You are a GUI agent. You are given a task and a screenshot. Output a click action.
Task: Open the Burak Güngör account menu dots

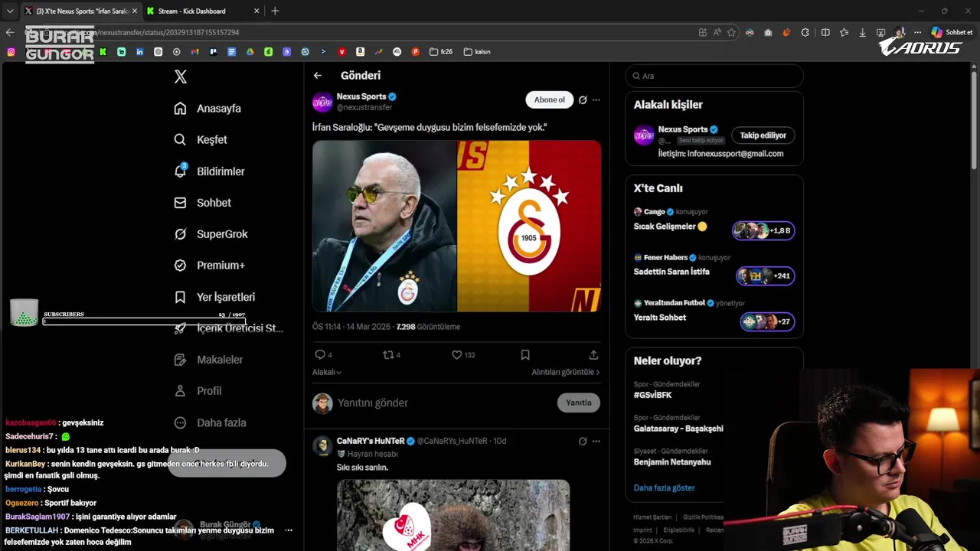(289, 530)
